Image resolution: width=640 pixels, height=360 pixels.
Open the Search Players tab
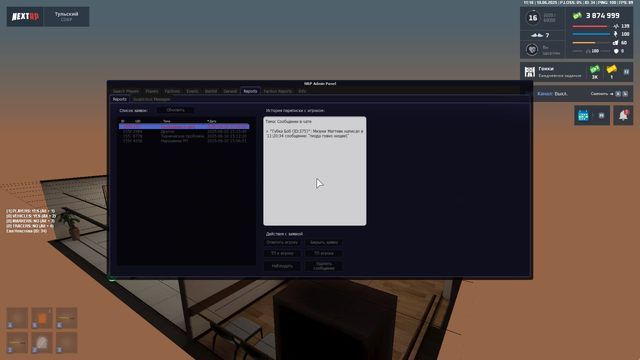click(x=126, y=91)
